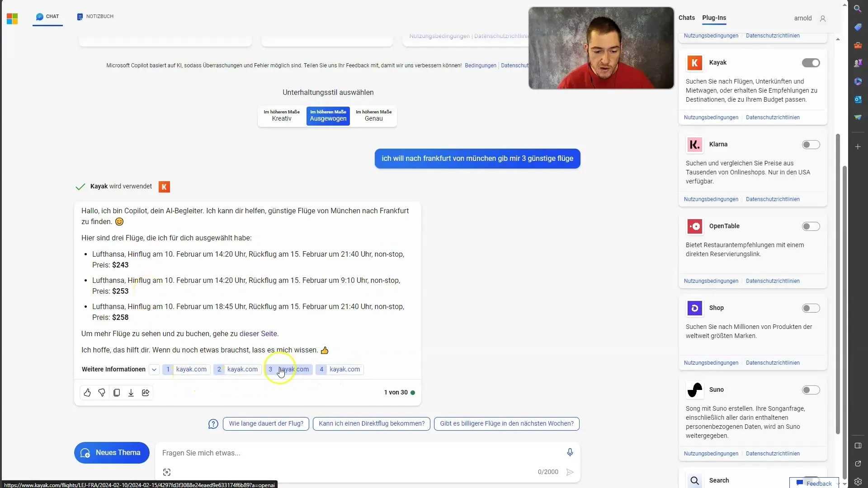Select Ausgewogen conversation style

pyautogui.click(x=328, y=115)
